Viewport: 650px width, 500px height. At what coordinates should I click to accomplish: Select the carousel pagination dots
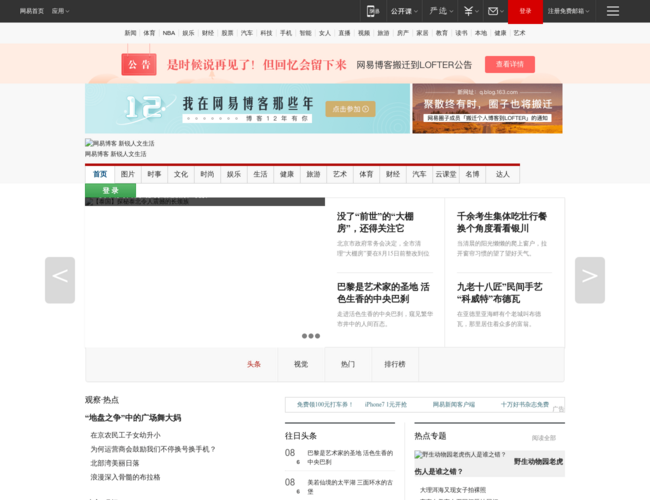(310, 336)
